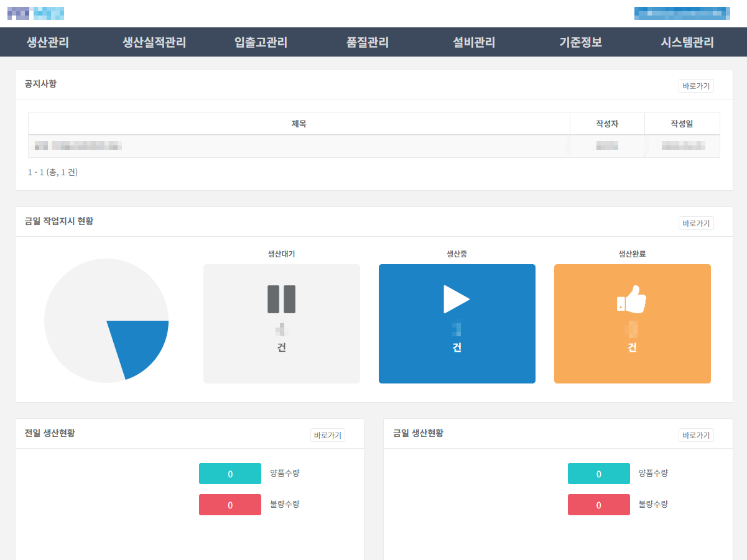Click the pause icon in 생산대기 card

pos(281,299)
